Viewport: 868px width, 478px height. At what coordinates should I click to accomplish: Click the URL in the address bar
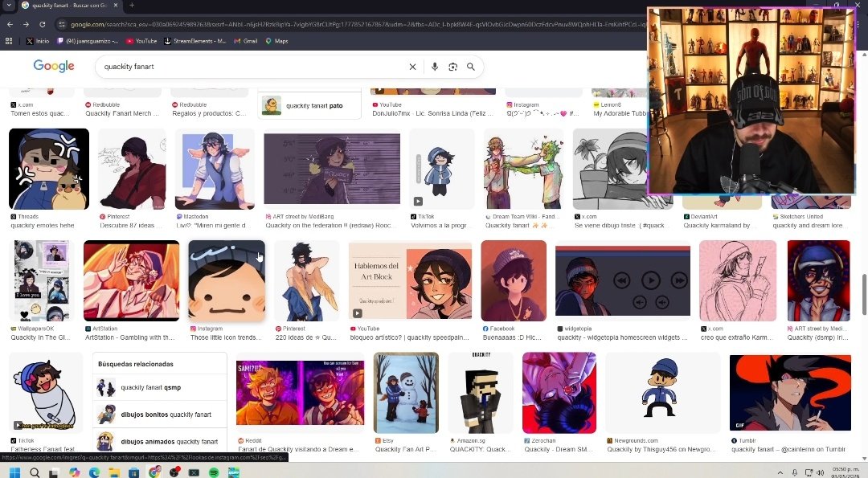pos(357,24)
